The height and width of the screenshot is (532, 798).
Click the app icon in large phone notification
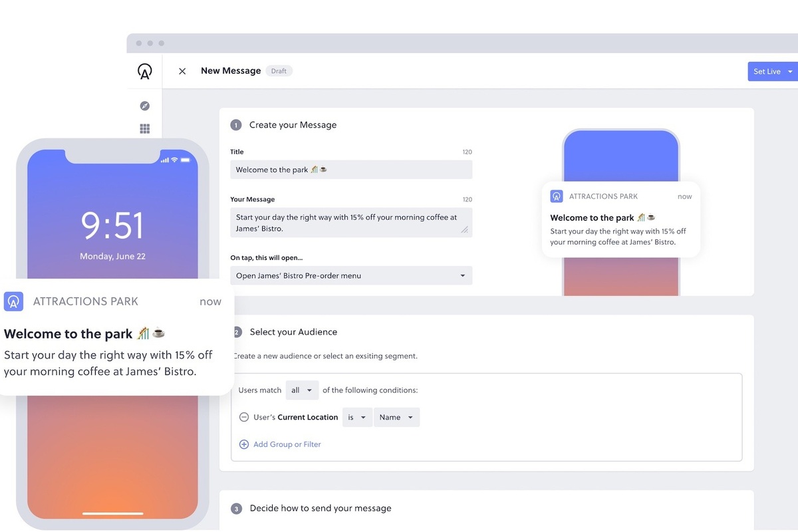click(14, 301)
